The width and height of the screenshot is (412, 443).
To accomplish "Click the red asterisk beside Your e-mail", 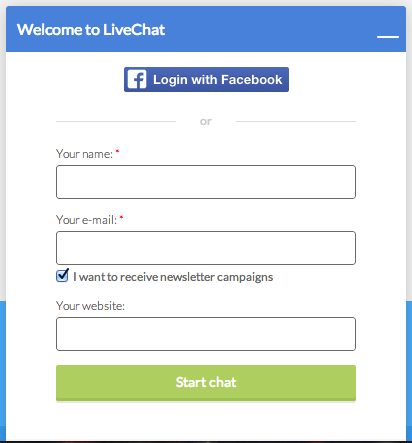I will click(x=121, y=217).
